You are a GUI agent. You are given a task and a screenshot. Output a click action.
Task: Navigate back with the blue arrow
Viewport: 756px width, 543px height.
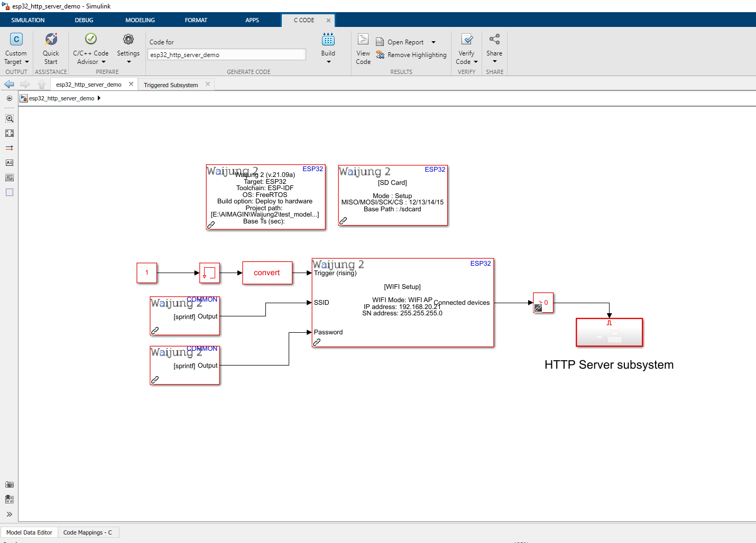(9, 84)
